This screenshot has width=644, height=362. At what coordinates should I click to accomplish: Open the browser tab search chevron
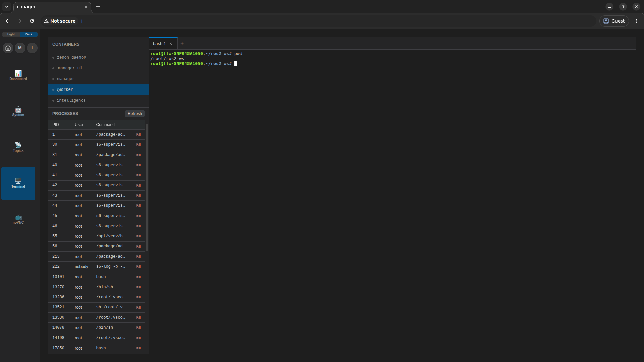point(7,7)
